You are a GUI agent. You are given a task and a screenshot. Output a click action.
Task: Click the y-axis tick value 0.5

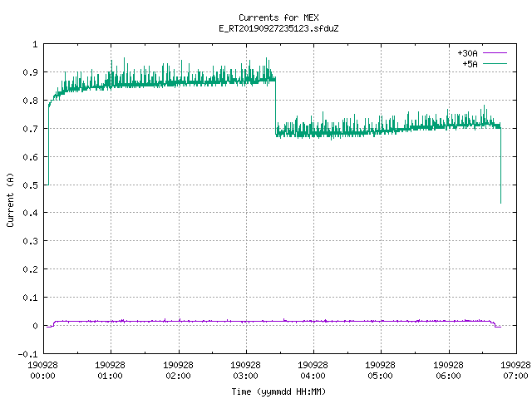(x=30, y=185)
